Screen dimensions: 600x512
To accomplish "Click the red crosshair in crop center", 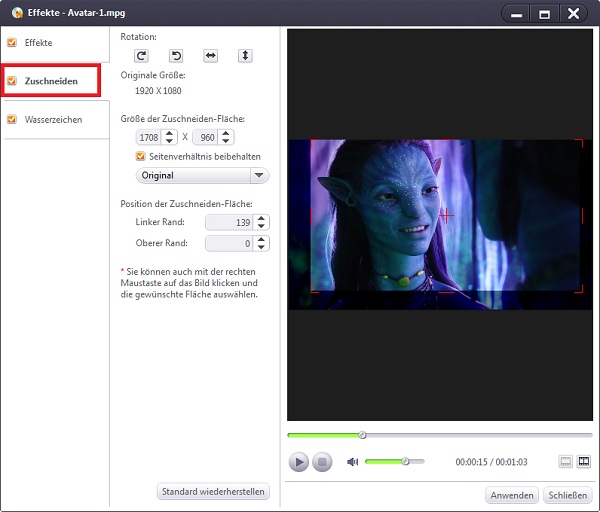I will pyautogui.click(x=447, y=216).
